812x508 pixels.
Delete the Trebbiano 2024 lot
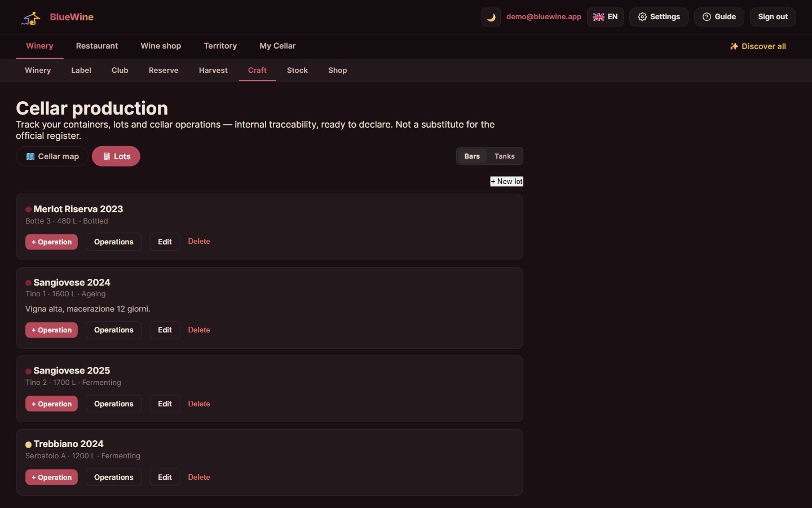pos(199,477)
